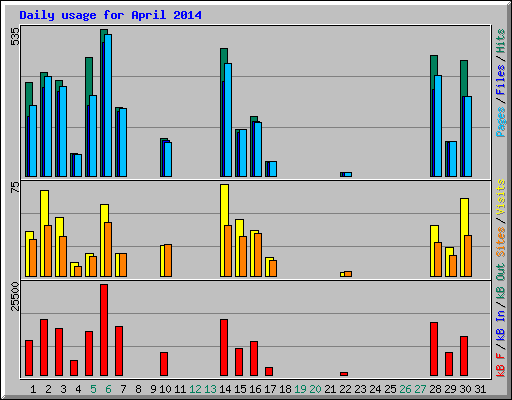Select day 23 on the date axis
This screenshot has height=400, width=512.
360,389
